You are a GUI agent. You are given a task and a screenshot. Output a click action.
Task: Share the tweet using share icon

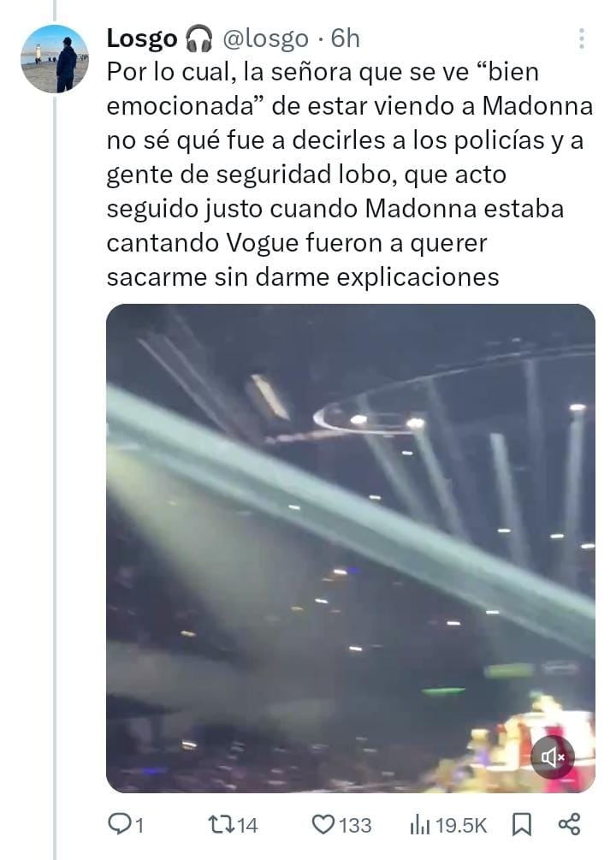569,824
